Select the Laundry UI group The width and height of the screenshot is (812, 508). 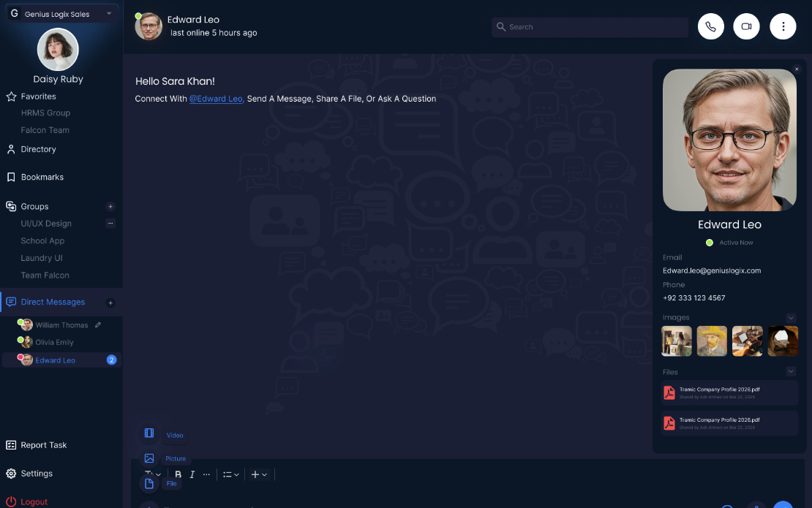[42, 257]
